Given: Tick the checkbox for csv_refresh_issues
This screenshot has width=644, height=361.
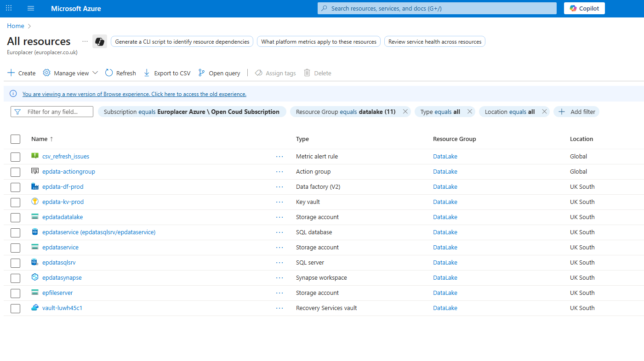Looking at the screenshot, I should (16, 157).
